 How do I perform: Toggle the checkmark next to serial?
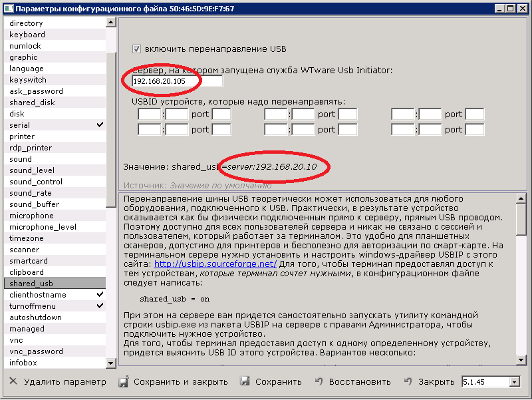click(100, 125)
